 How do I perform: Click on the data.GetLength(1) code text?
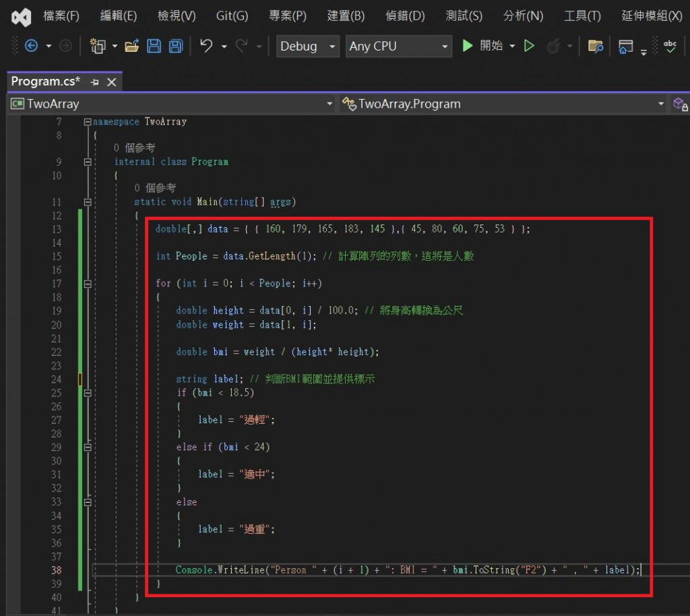[268, 256]
